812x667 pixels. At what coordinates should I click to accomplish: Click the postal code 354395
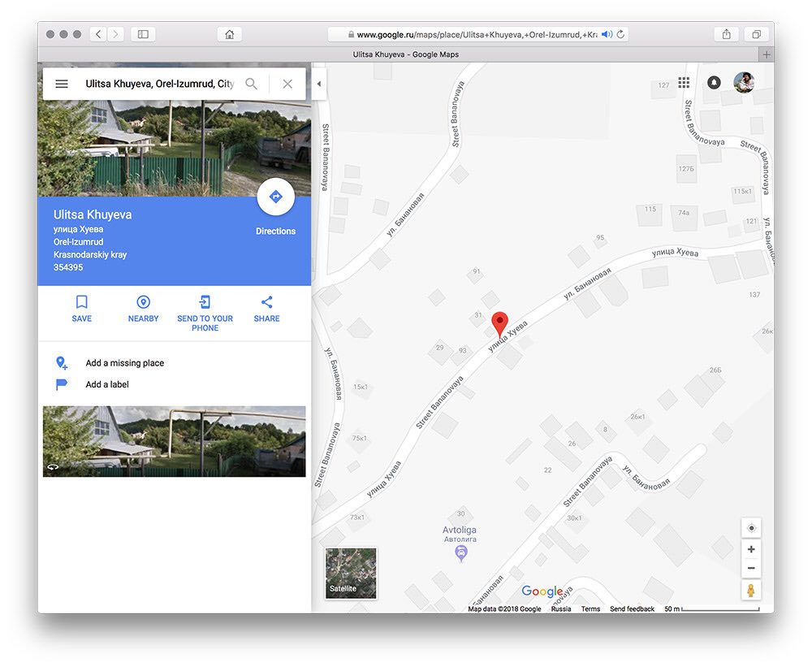tap(68, 267)
